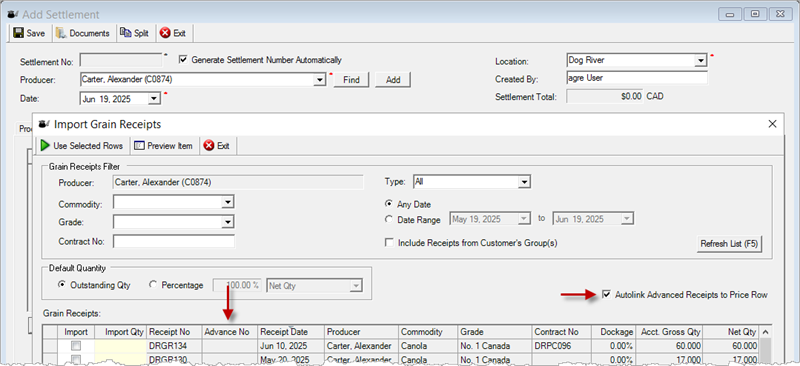Open the Location dropdown showing Dog River

[x=701, y=60]
